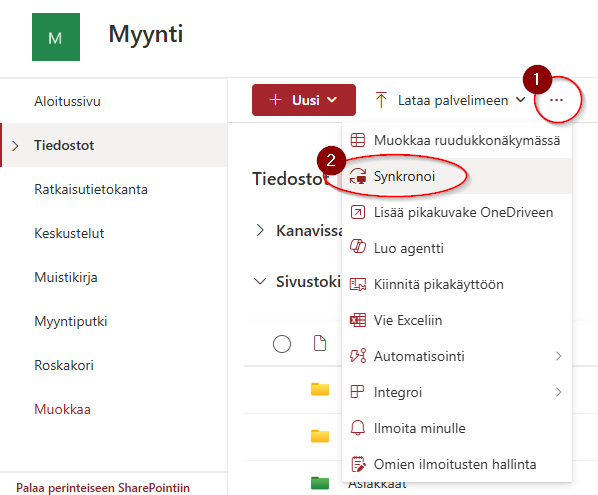Open the three-dot more actions menu
Viewport: 598px width, 495px height.
point(556,100)
